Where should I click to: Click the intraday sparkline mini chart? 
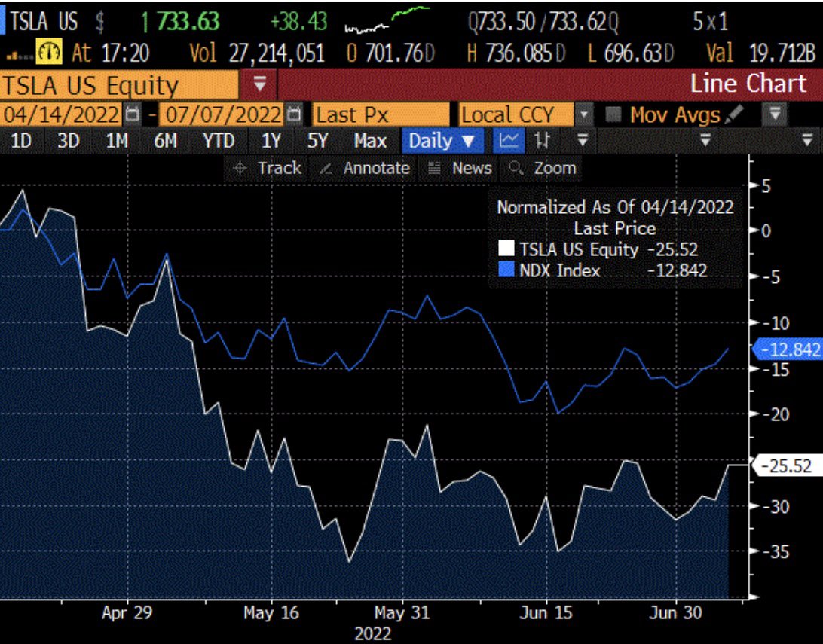pos(387,22)
